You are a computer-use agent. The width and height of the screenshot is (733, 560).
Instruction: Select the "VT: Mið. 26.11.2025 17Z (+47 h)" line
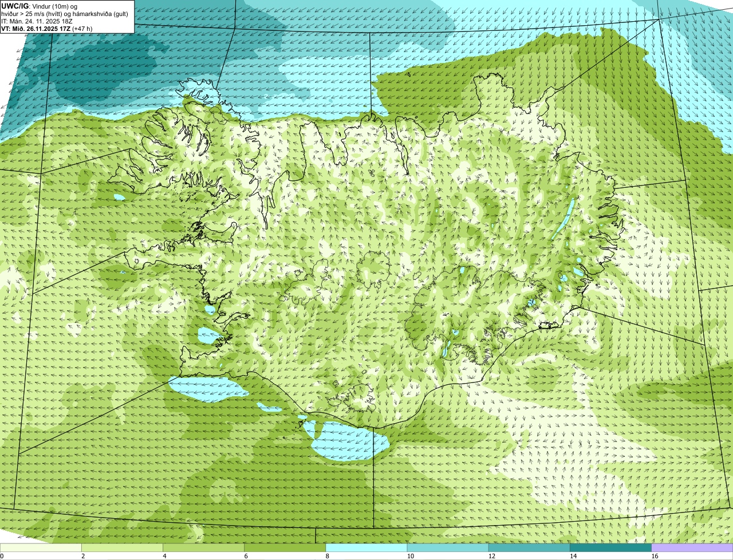pyautogui.click(x=47, y=29)
